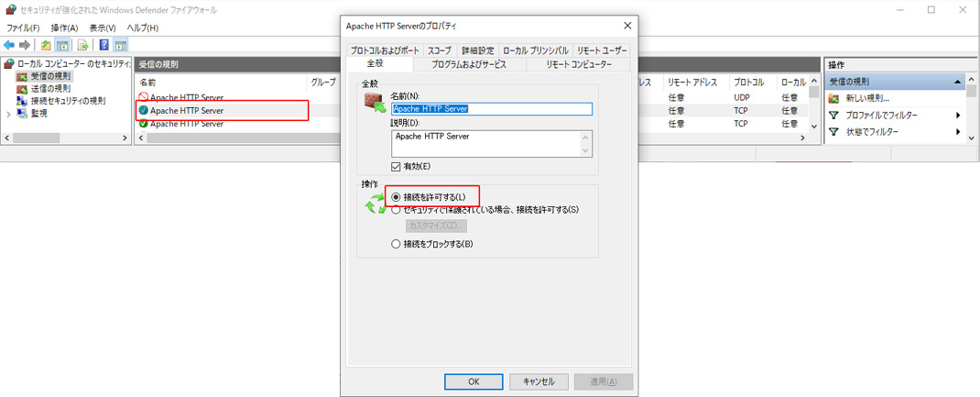Image resolution: width=980 pixels, height=397 pixels.
Task: Click the 受信の規則 tree icon
Action: [22, 76]
